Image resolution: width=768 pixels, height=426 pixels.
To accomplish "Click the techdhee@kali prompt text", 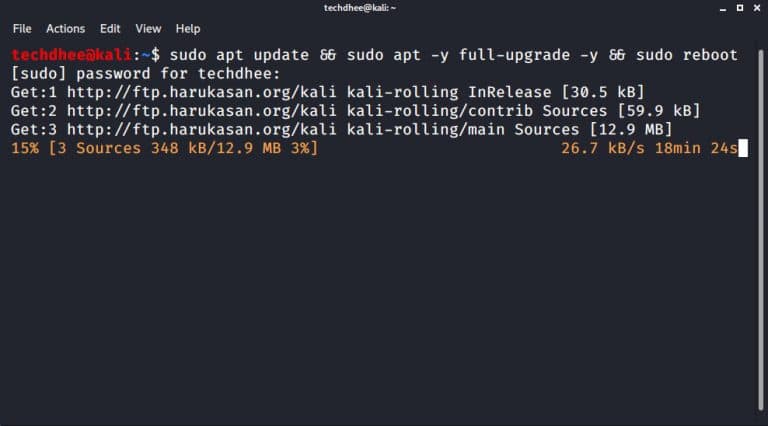I will coord(71,55).
